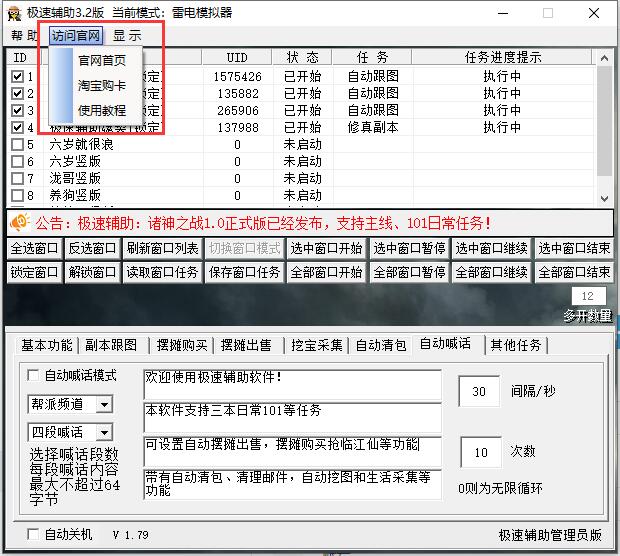The height and width of the screenshot is (556, 620).
Task: Click 全部窗口开始 button
Action: pos(326,272)
